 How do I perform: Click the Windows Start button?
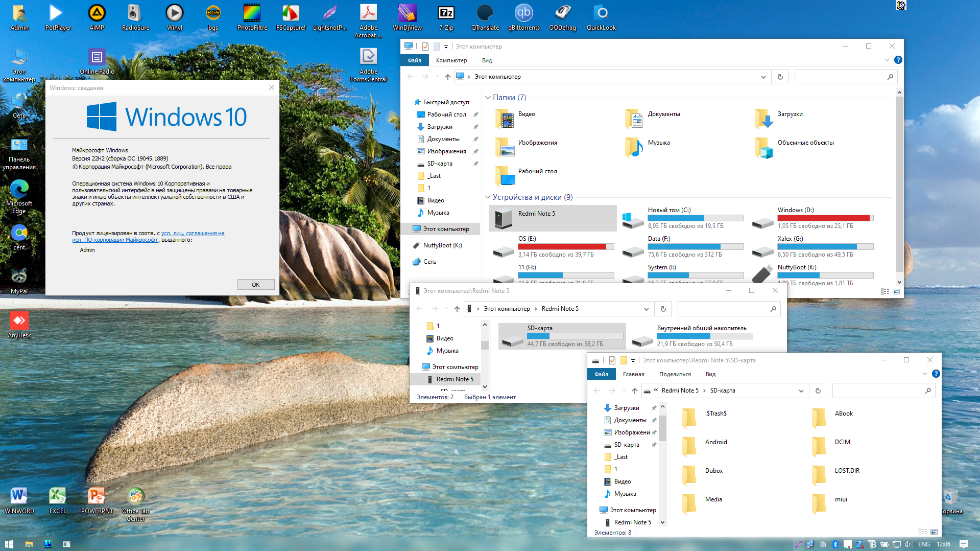[x=9, y=544]
